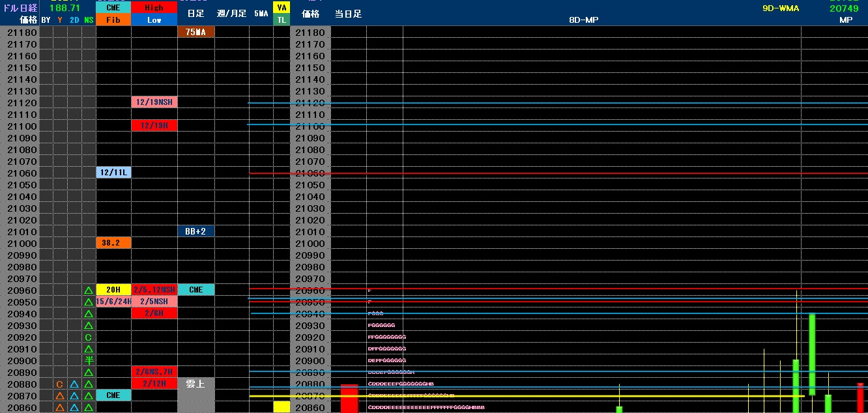Select the 15/6/24H cell
Viewport: 868px width, 413px height.
(x=113, y=302)
